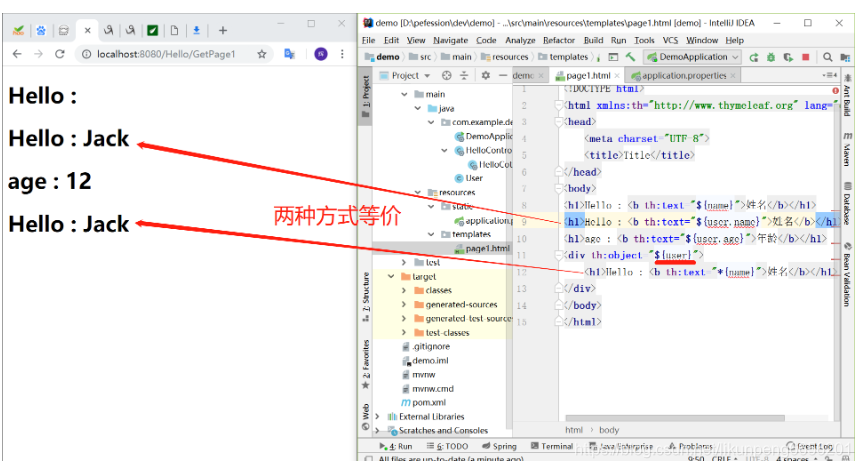Expand the classes folder in the tree
The height and width of the screenshot is (468, 860).
[404, 290]
